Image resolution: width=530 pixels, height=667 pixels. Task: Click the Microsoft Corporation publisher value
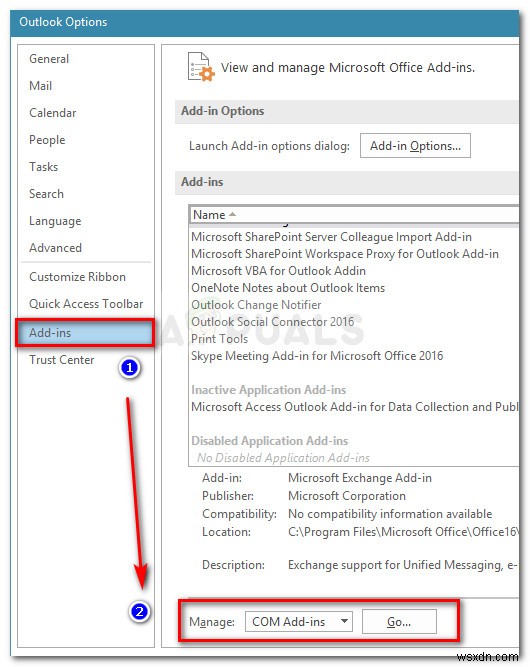347,496
